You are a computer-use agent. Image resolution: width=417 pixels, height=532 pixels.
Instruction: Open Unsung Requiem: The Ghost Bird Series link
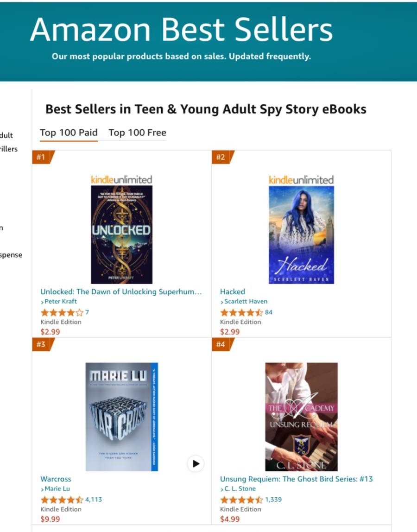coord(296,479)
